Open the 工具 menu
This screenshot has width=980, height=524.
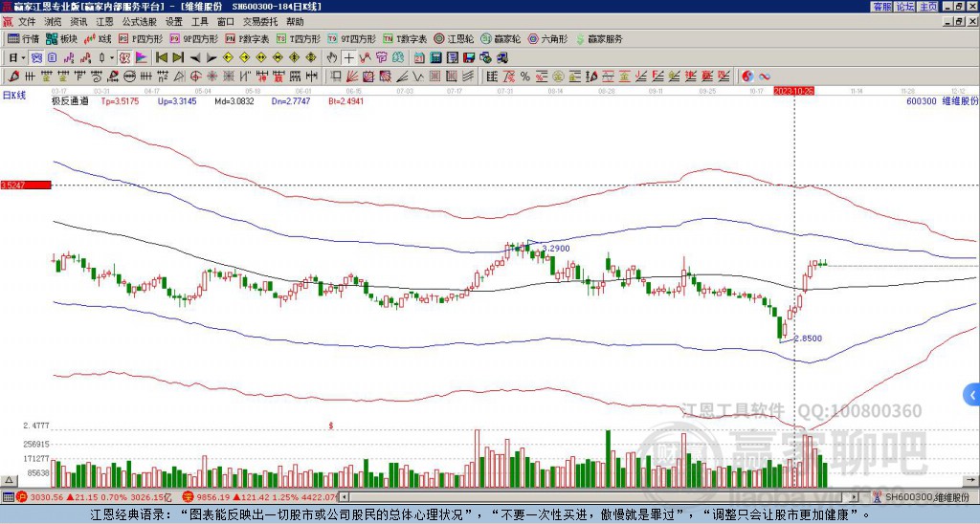click(199, 22)
